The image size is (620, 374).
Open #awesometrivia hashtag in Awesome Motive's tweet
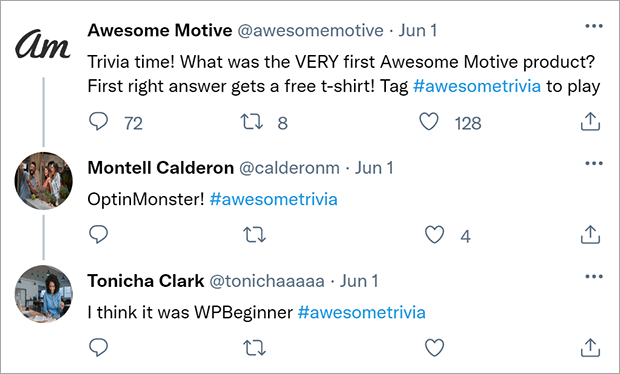pos(477,86)
